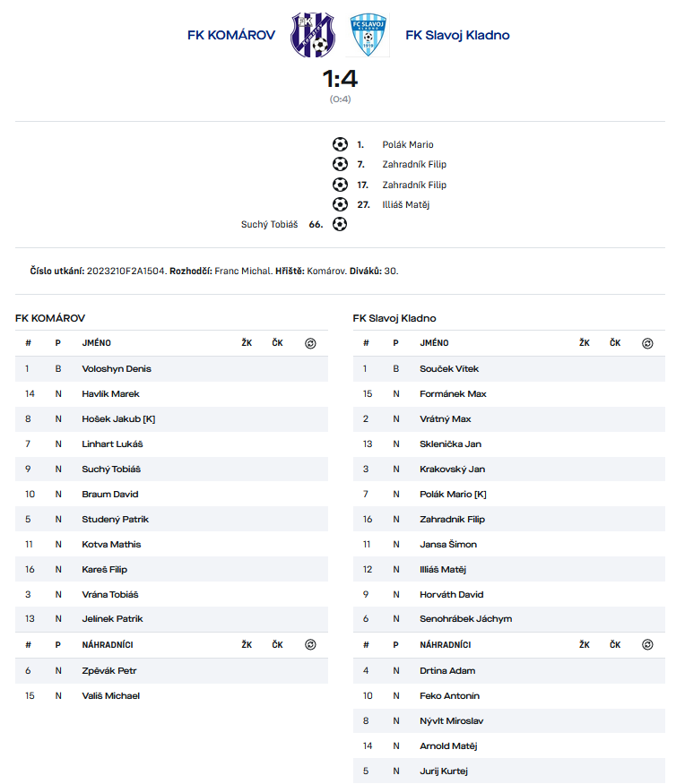This screenshot has height=784, width=676.
Task: Click the FC Slavoj Kladno crest logo
Action: [368, 35]
